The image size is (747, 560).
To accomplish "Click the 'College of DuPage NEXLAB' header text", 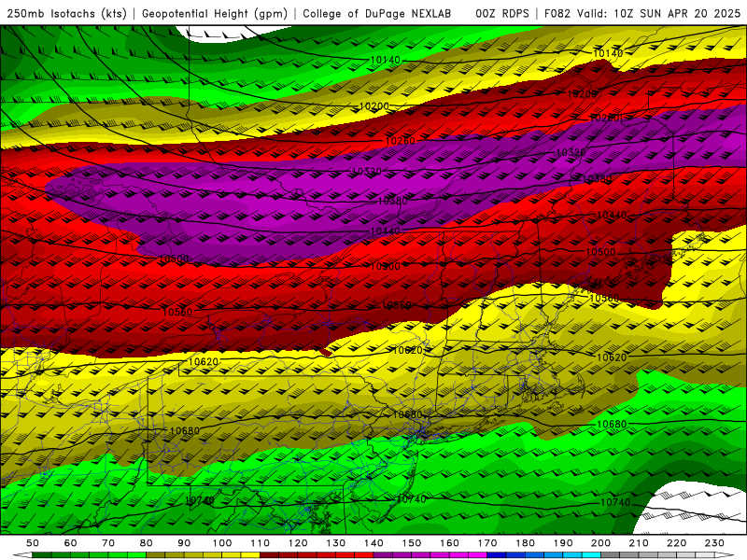I will 377,13.
